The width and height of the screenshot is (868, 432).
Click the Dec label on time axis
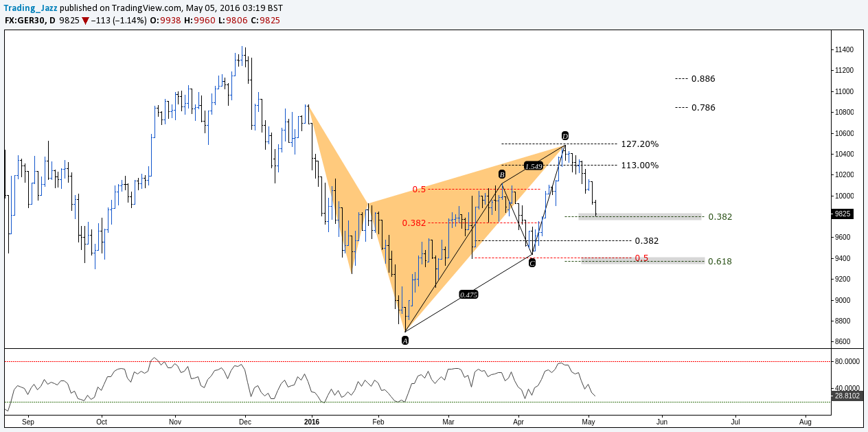(x=245, y=421)
